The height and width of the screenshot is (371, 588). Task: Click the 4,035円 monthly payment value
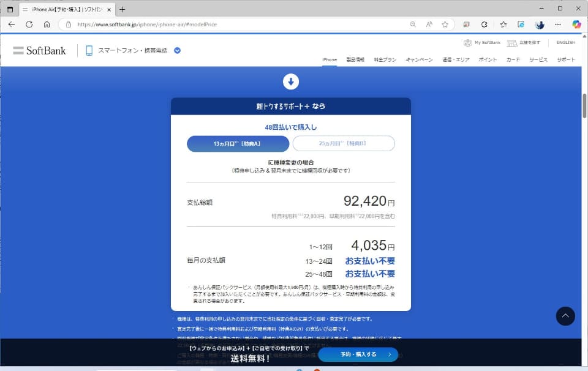click(x=373, y=245)
